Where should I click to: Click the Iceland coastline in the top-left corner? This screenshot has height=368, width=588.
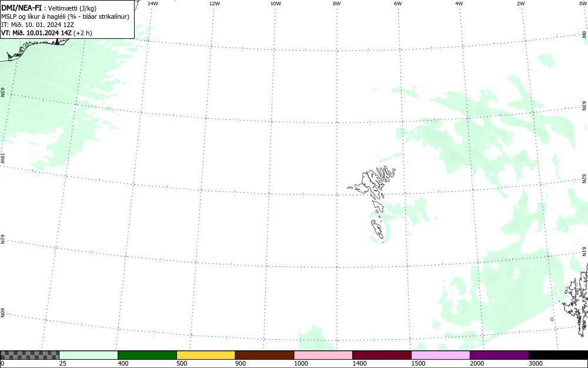coord(34,49)
